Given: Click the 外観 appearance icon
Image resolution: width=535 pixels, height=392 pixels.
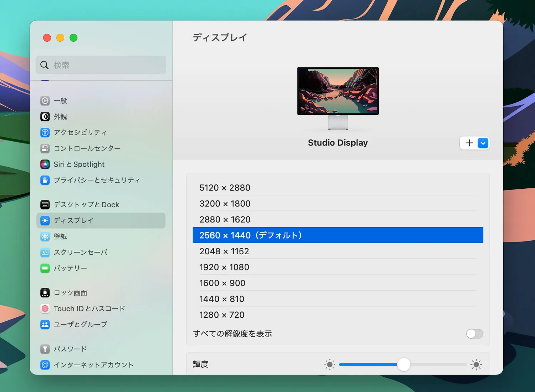Looking at the screenshot, I should pyautogui.click(x=45, y=117).
